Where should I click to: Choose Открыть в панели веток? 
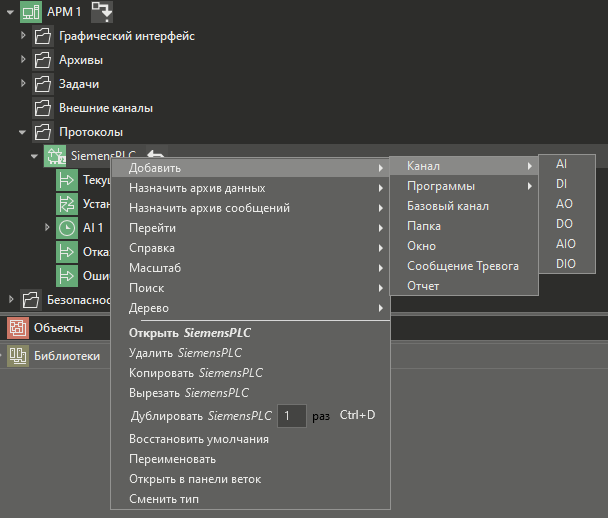pyautogui.click(x=250, y=479)
